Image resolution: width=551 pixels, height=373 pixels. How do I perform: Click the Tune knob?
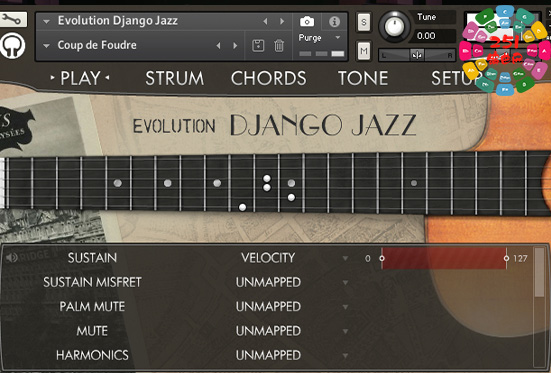394,26
